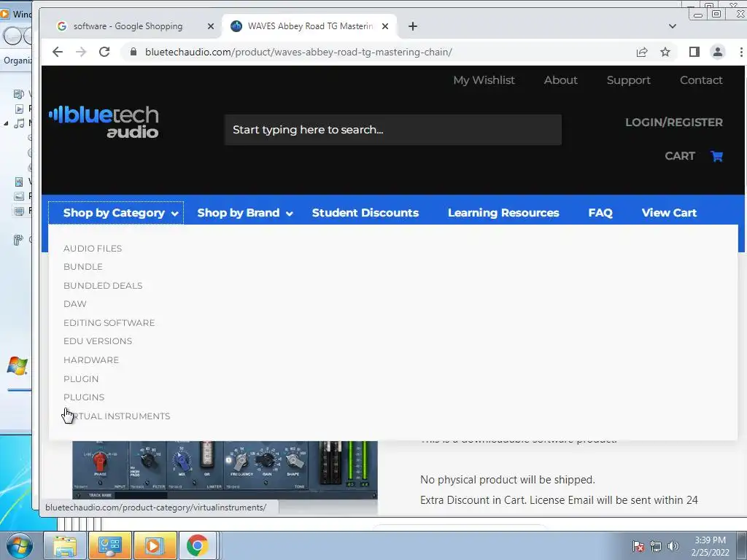
Task: Open Student Discounts menu item
Action: tap(365, 213)
